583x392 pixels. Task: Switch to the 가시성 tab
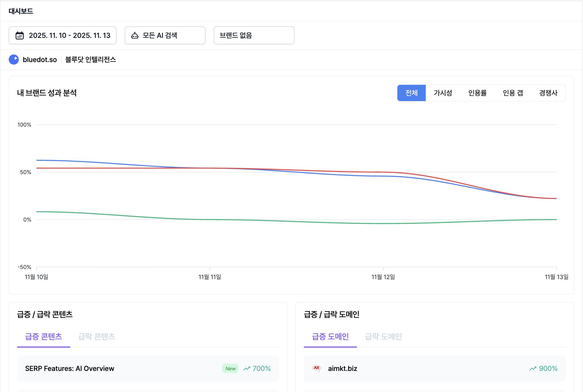(x=443, y=93)
